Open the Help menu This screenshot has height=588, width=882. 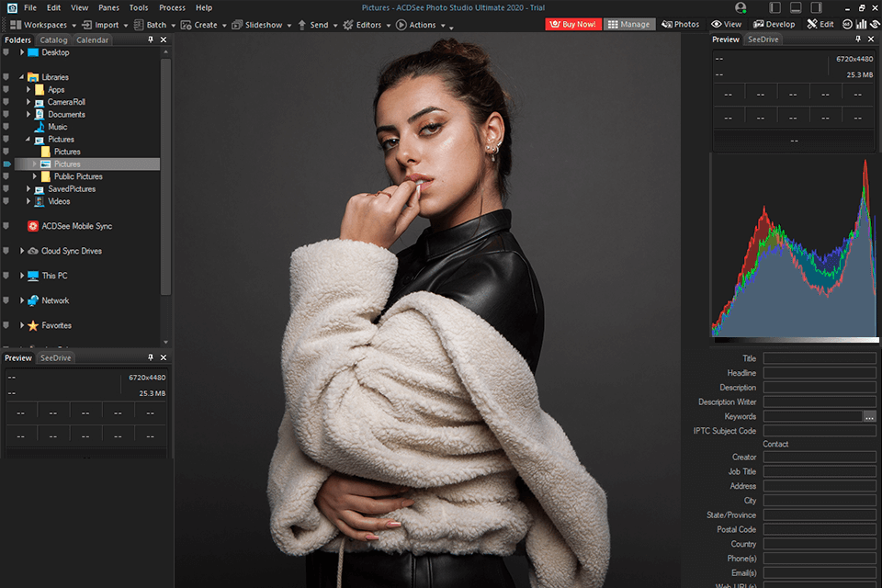pos(204,8)
